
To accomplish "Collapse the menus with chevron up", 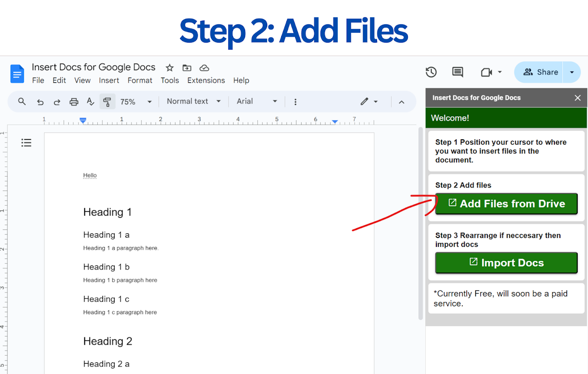I will coord(401,101).
